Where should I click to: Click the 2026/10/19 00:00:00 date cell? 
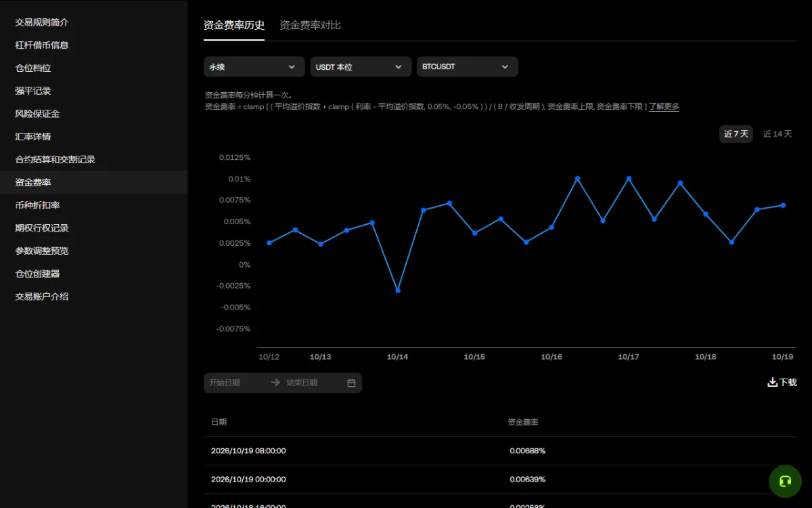tap(248, 479)
